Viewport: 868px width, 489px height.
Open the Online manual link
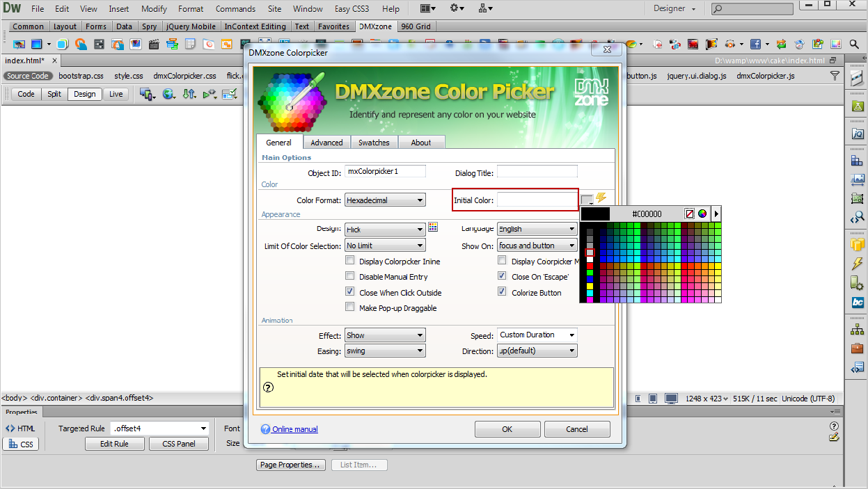tap(295, 429)
